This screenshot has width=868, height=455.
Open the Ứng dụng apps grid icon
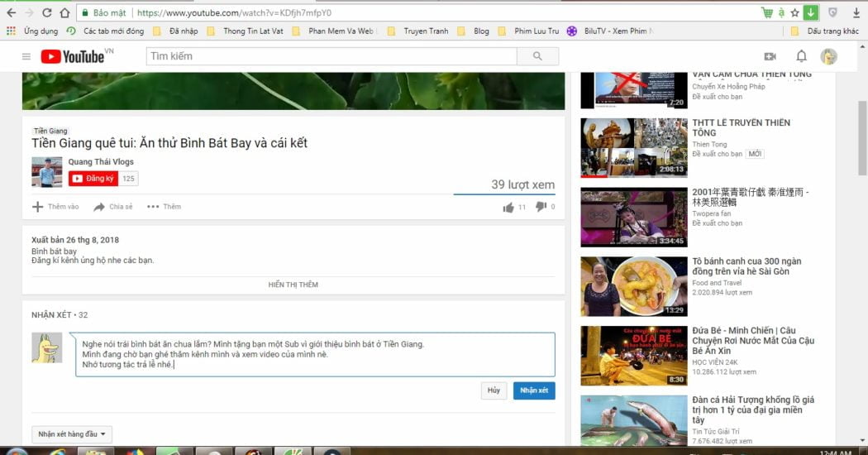point(11,31)
